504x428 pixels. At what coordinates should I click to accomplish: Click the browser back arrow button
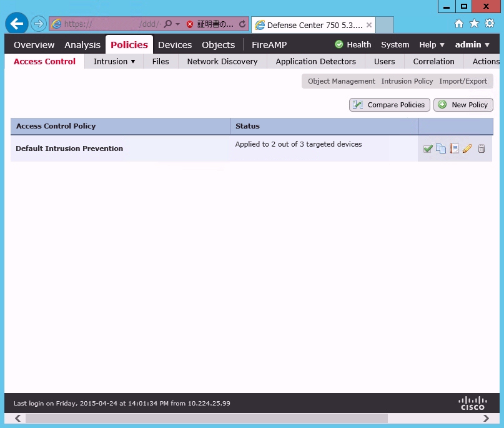17,24
